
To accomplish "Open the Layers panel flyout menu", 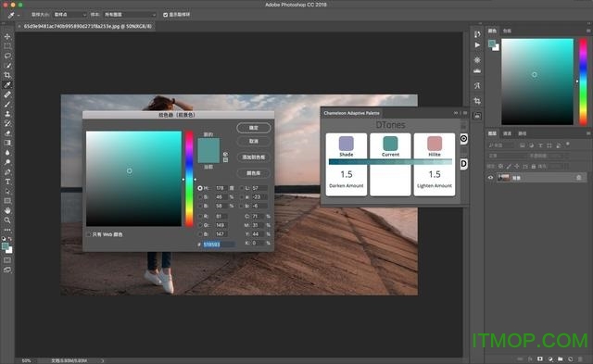I will (588, 133).
